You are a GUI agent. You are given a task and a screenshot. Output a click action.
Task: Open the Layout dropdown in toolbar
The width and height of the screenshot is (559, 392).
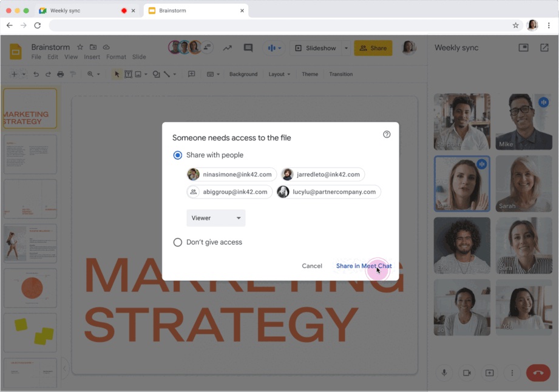(x=279, y=74)
